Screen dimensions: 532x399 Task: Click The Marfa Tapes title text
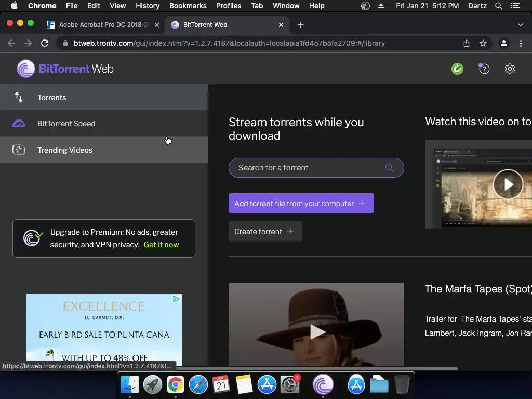tap(478, 289)
